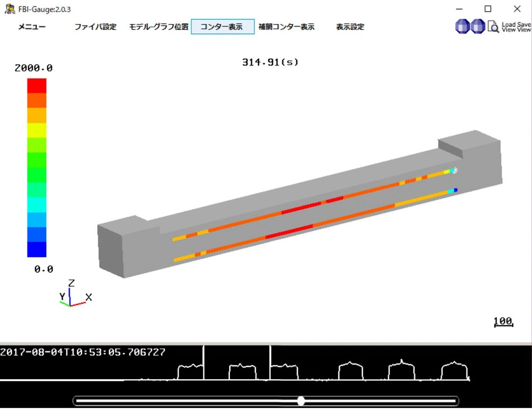Click the Load View button
The height and width of the screenshot is (409, 532).
pos(509,27)
